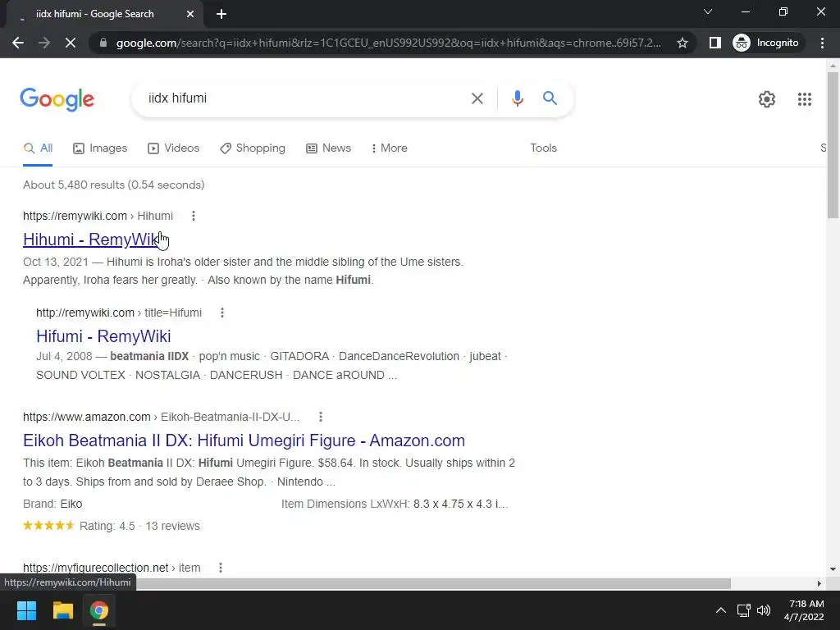Click the horizontal scroll right arrow
Screen dimensions: 840x630
[x=819, y=583]
